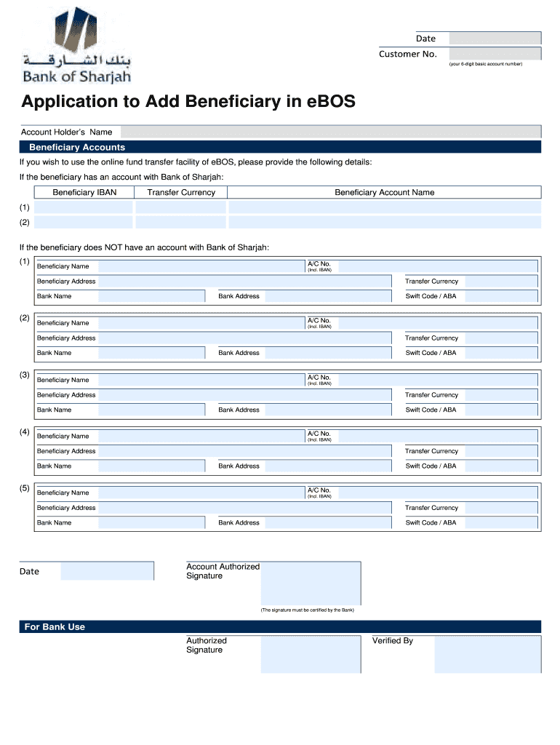The image size is (560, 745).
Task: Select Swift Code / ABA field in section (1)
Action: tap(501, 296)
